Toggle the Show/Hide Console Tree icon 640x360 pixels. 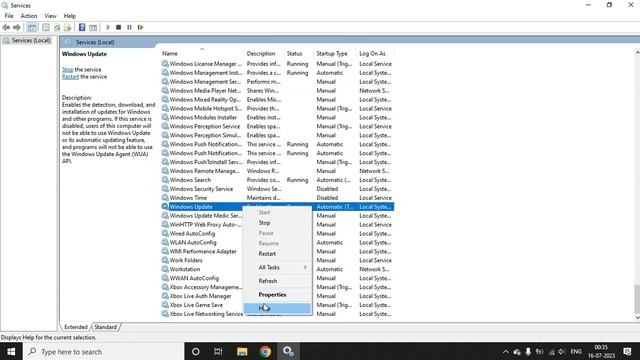point(31,27)
